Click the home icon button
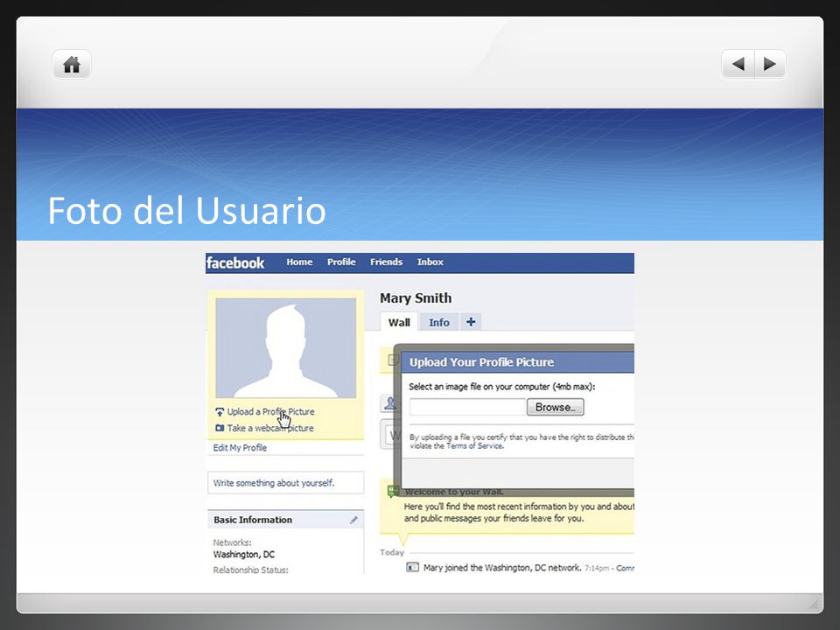Screen dimensions: 840x630 coord(72,65)
